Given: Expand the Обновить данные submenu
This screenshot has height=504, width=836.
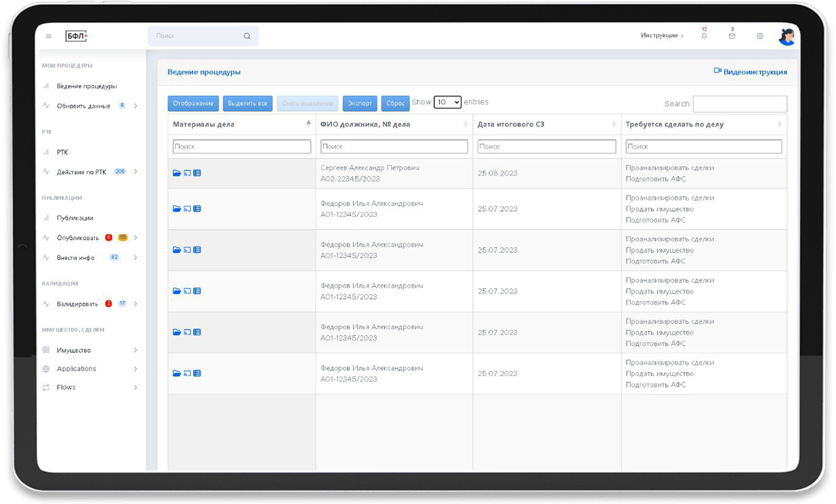Looking at the screenshot, I should point(136,106).
